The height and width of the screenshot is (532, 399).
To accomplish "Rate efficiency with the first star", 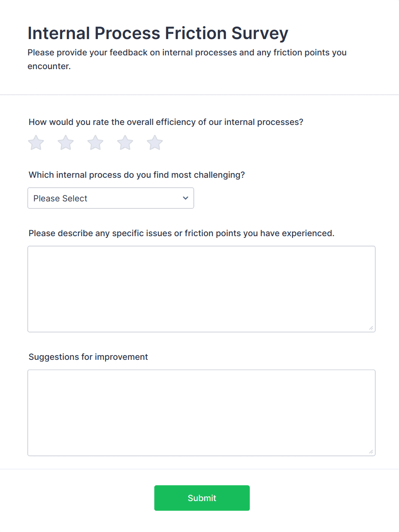I will tap(36, 143).
